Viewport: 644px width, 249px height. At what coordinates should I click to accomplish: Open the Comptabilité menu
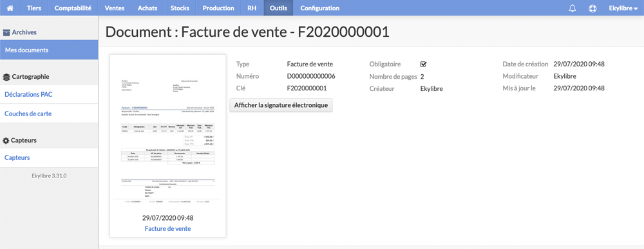[x=73, y=8]
